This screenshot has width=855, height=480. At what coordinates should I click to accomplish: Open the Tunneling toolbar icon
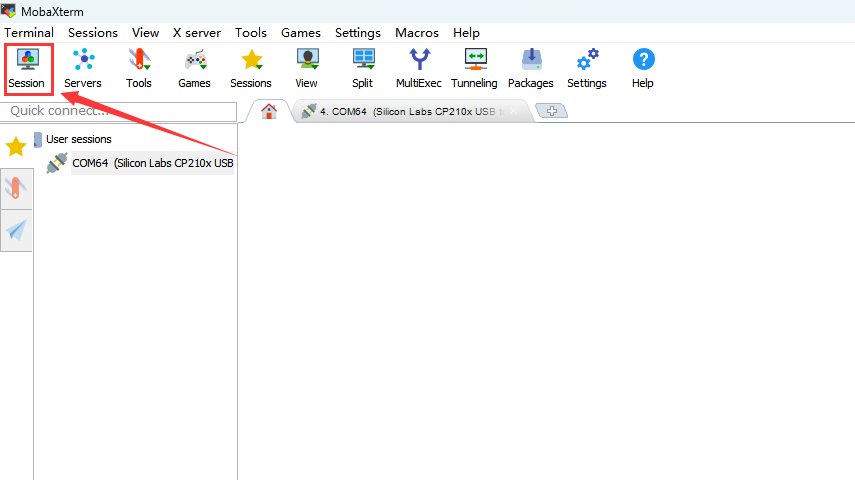click(x=474, y=69)
